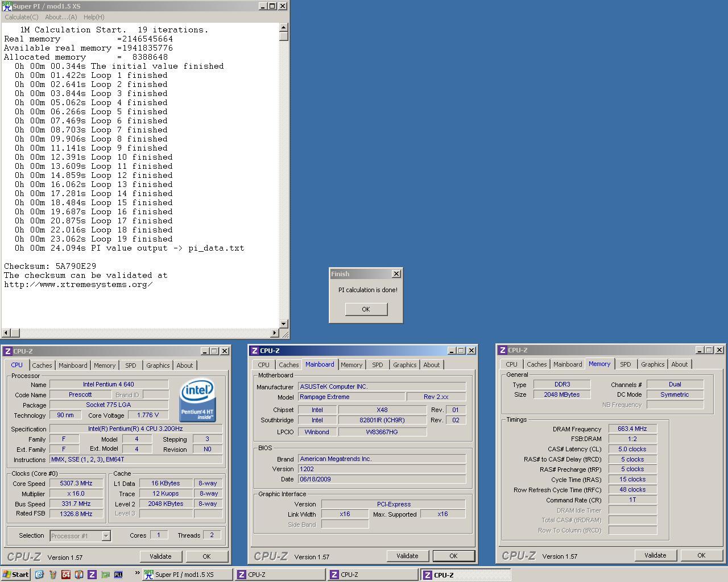728x582 pixels.
Task: Open SPD tab in left CPU-Z window
Action: (x=131, y=365)
